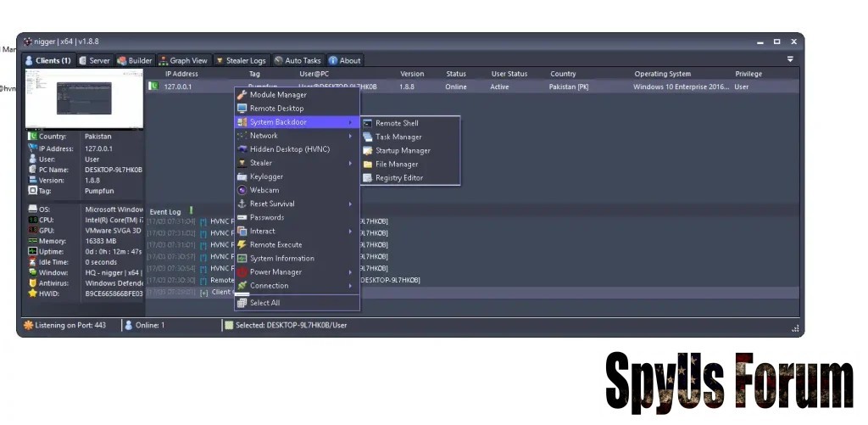Select the System Information icon entry
868x425 pixels.
(242, 259)
